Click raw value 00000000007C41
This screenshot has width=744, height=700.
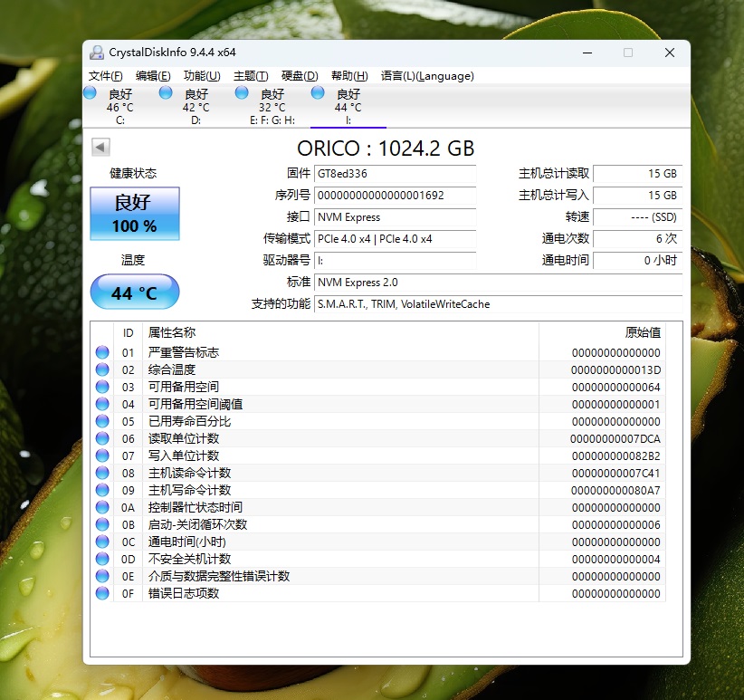pyautogui.click(x=615, y=473)
